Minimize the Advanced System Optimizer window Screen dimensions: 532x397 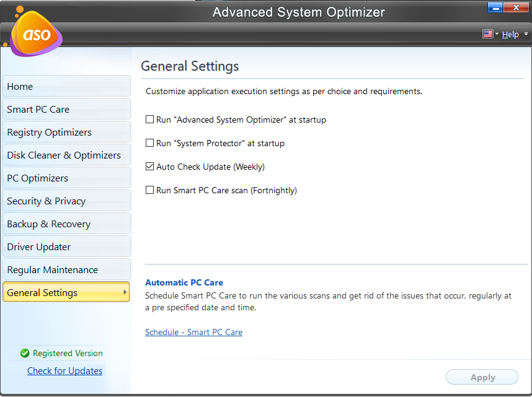495,7
